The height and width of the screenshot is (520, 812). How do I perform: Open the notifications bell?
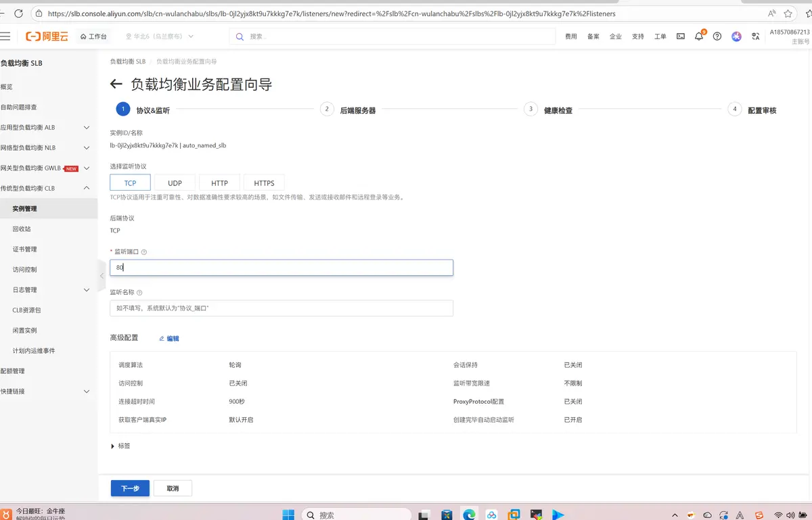click(699, 37)
